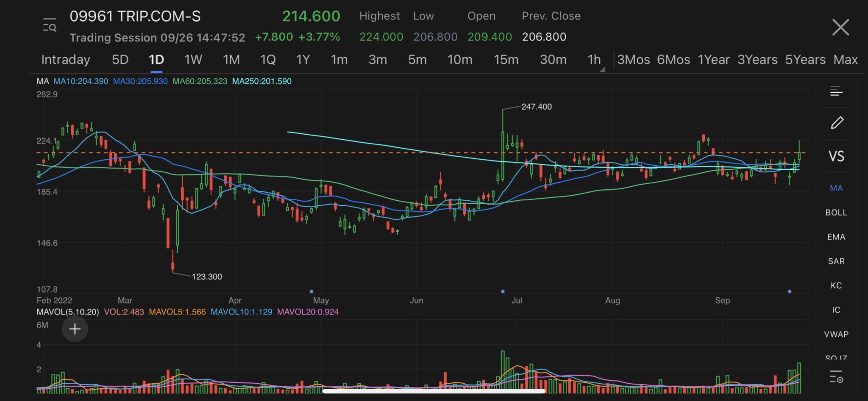Open the chart legend lines icon
The image size is (868, 401).
click(x=836, y=91)
